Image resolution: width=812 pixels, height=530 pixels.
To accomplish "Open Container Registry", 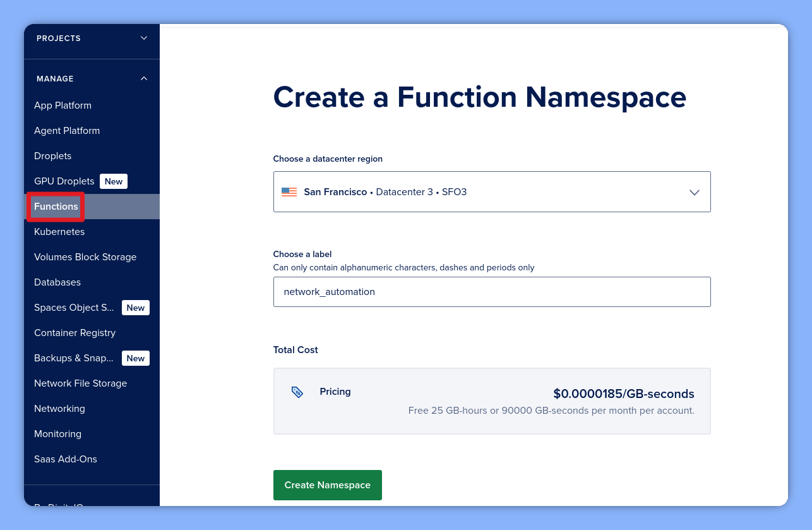I will coord(75,332).
